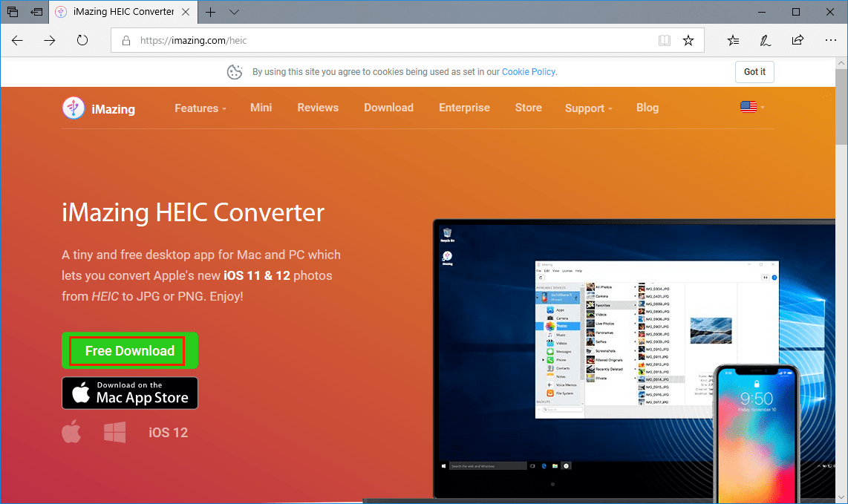Click the iMazing HEIC Converter heading
The image size is (848, 504).
[x=193, y=212]
